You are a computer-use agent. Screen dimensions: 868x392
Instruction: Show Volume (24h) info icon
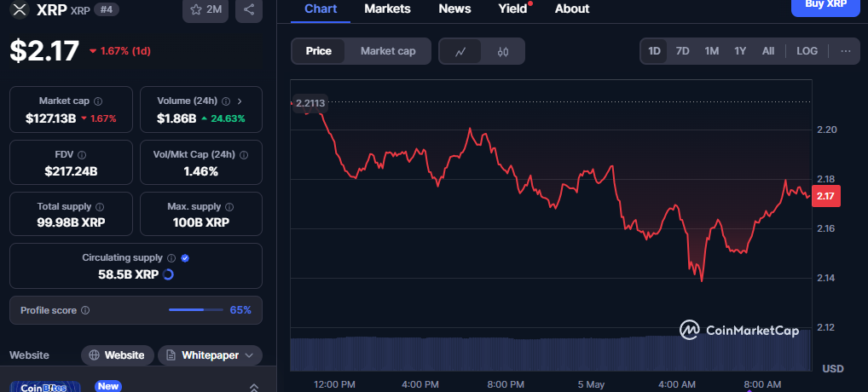226,101
